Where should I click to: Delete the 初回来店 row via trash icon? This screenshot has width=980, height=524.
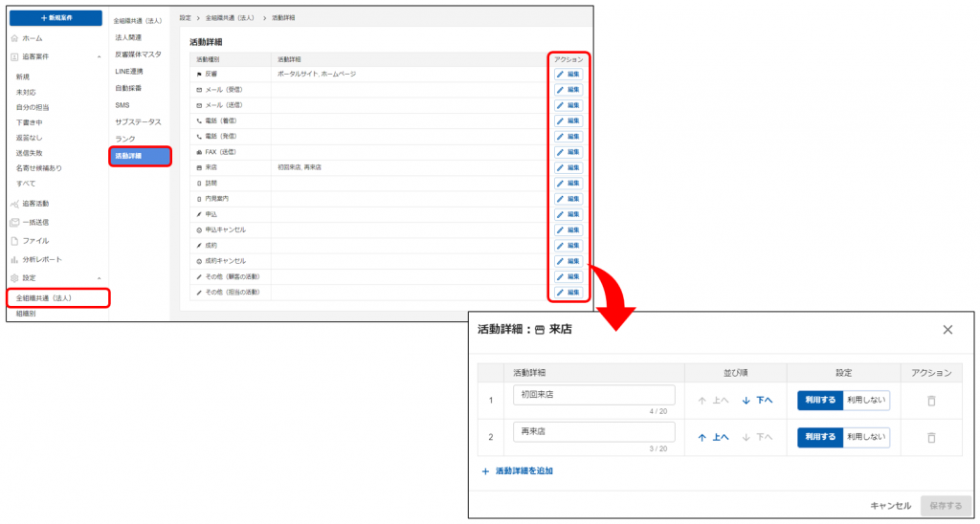tap(931, 401)
